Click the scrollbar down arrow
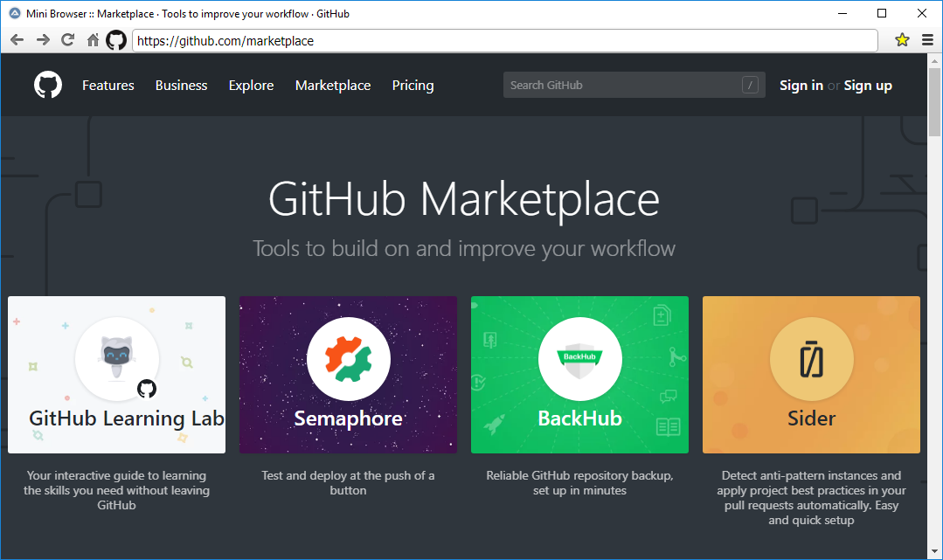The height and width of the screenshot is (560, 943). click(x=934, y=551)
